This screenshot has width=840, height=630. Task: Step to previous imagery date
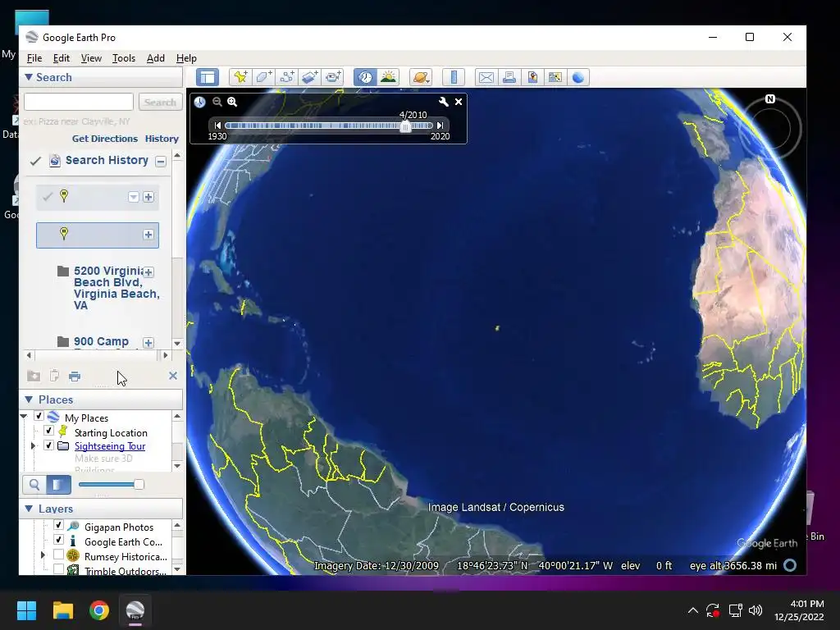coord(217,126)
